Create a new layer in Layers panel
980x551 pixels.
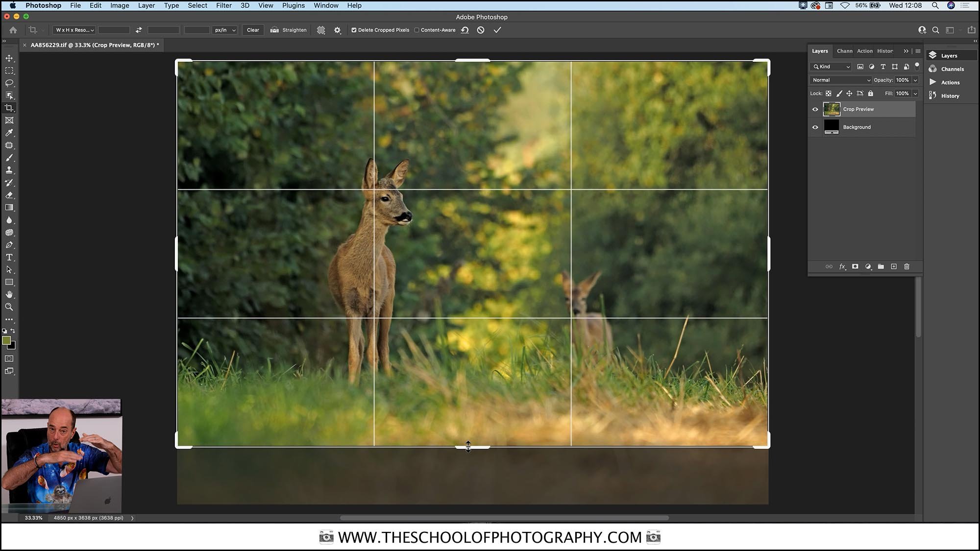coord(894,266)
